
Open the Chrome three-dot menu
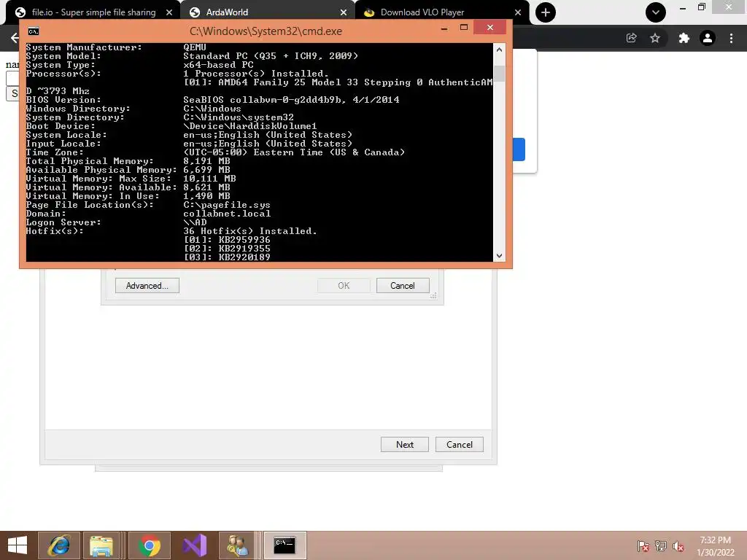[x=731, y=38]
